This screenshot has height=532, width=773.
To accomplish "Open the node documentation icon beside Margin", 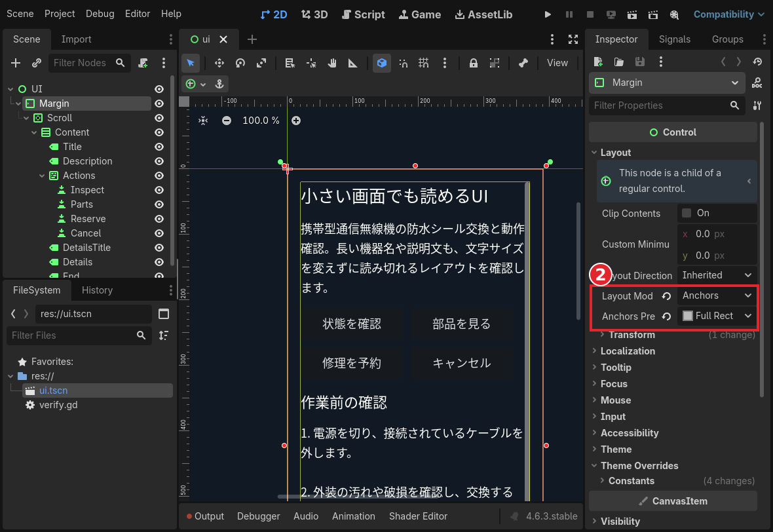I will [757, 83].
